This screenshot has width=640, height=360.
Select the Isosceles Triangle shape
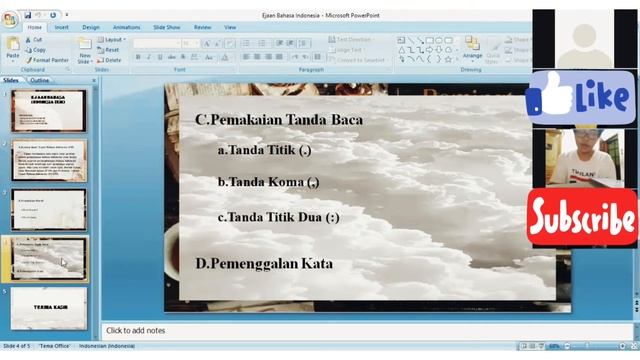(x=402, y=50)
